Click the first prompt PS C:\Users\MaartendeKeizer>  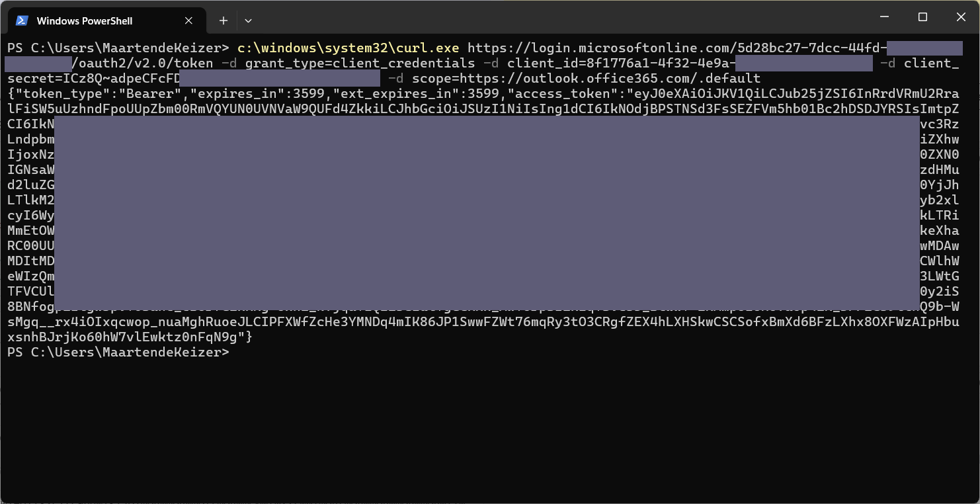118,48
